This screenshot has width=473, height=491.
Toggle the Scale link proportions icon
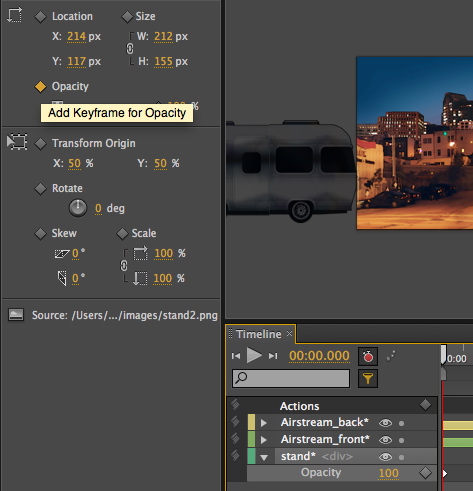click(x=124, y=266)
